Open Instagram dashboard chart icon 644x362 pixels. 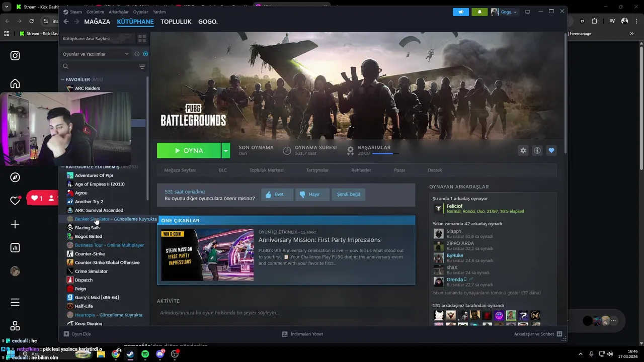click(x=15, y=247)
